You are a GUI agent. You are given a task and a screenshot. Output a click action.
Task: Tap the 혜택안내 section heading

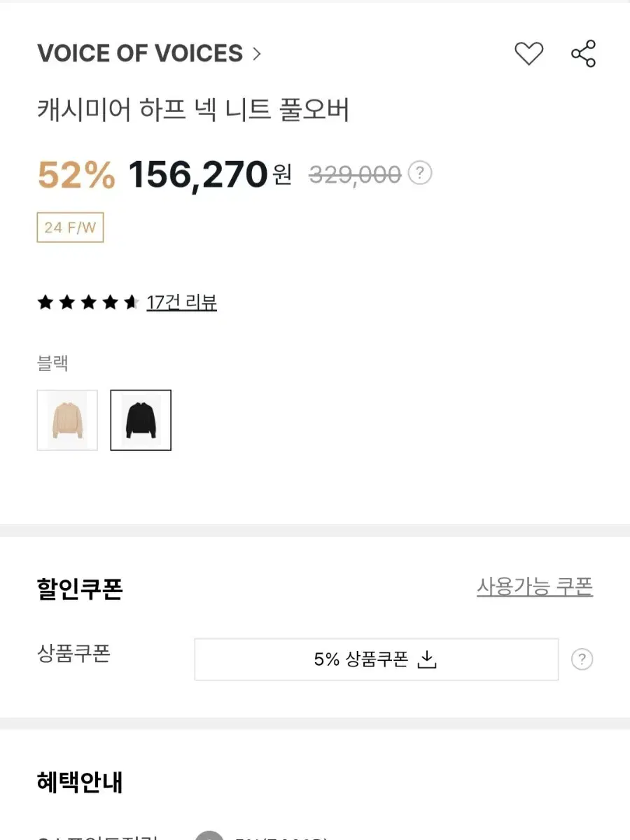80,783
